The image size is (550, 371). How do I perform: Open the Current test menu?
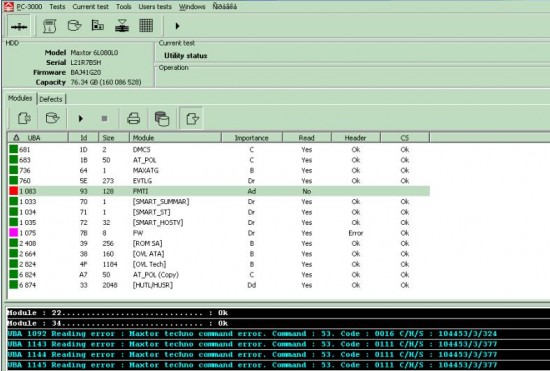pyautogui.click(x=90, y=7)
